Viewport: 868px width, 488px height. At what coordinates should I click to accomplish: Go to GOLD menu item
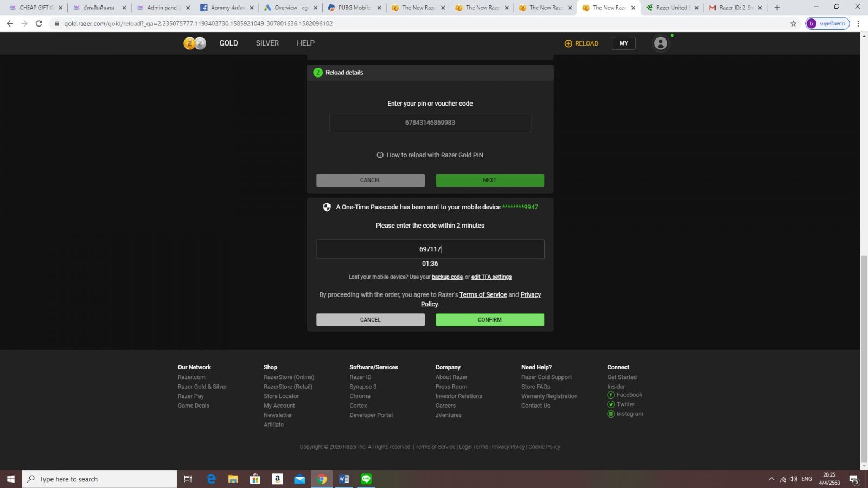coord(228,43)
